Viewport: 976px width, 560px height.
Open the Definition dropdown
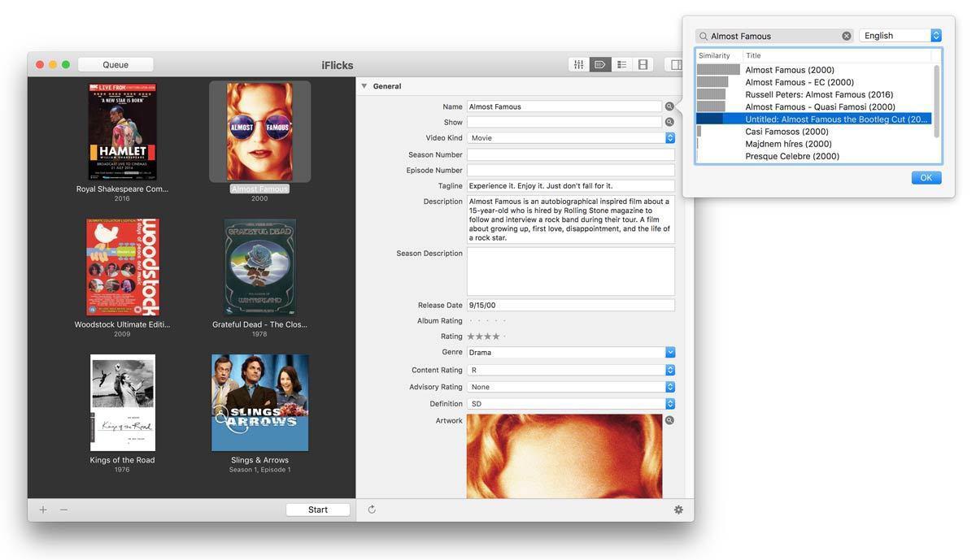[x=571, y=403]
